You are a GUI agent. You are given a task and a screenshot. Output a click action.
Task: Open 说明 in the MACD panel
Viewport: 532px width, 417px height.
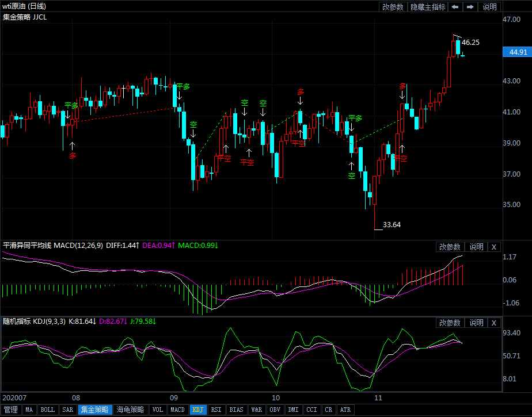tap(476, 247)
